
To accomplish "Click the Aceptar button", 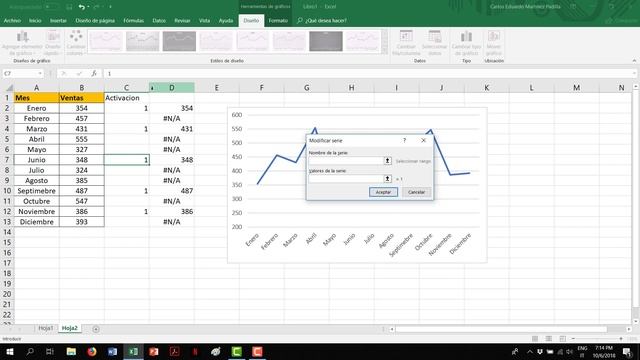I will click(383, 192).
